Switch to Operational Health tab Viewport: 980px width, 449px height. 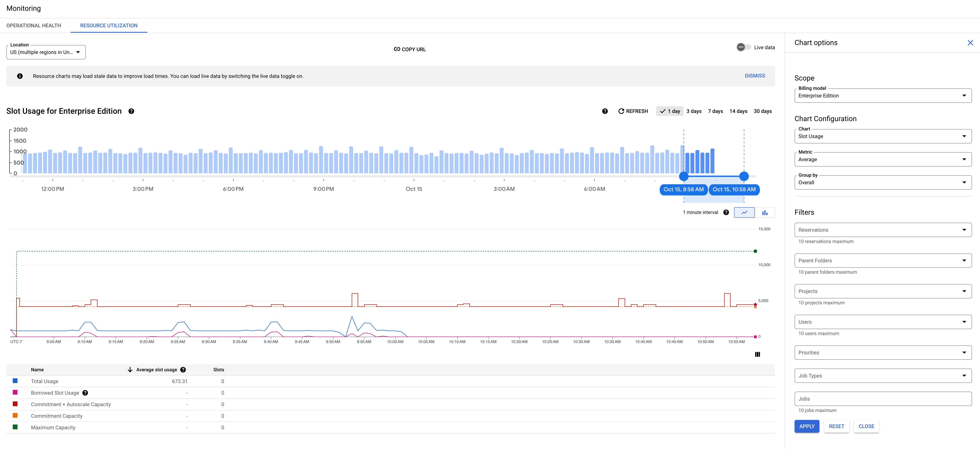(x=34, y=26)
